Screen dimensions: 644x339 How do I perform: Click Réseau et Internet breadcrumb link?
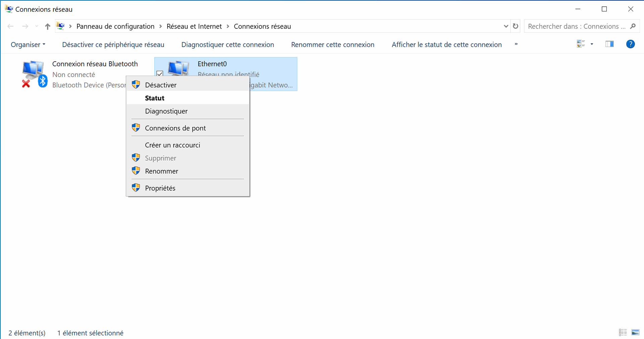pos(194,26)
